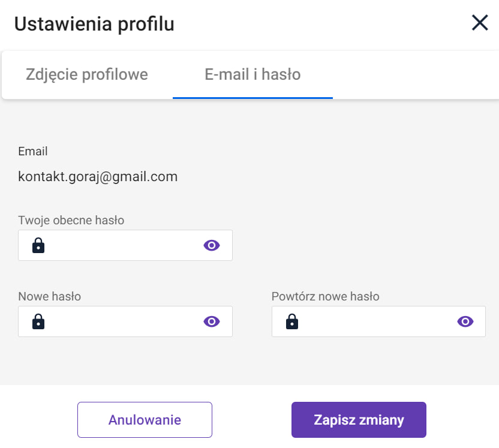Reveal the Nowe hasło password with the eye icon
Image resolution: width=499 pixels, height=448 pixels.
212,321
